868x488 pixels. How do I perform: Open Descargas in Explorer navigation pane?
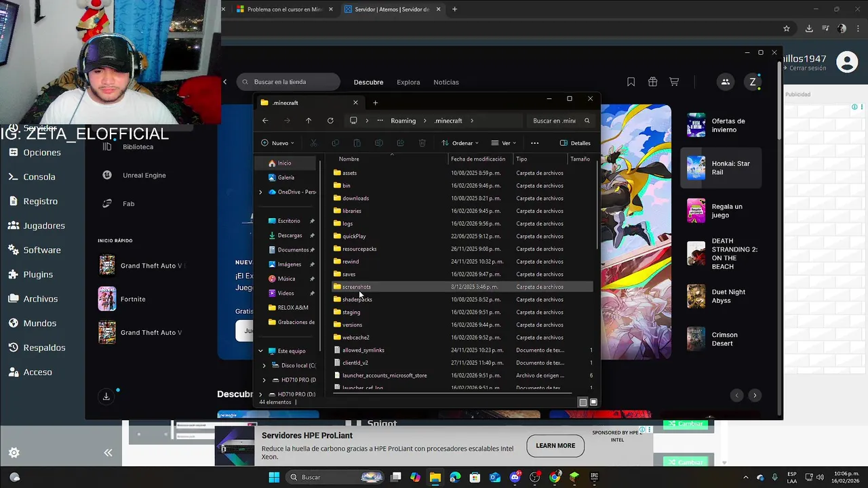pos(290,235)
